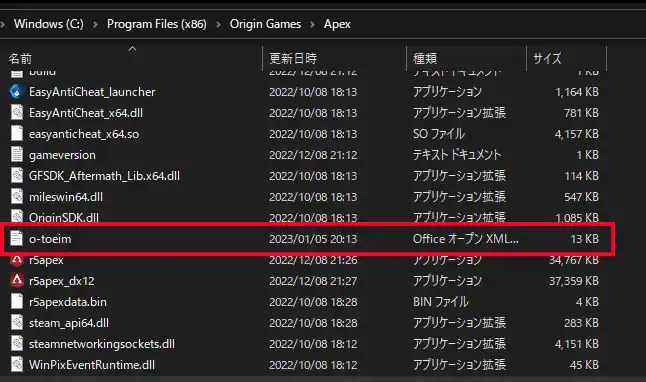This screenshot has width=646, height=382.
Task: Select the r5apexdata.bin file name
Action: tap(68, 302)
